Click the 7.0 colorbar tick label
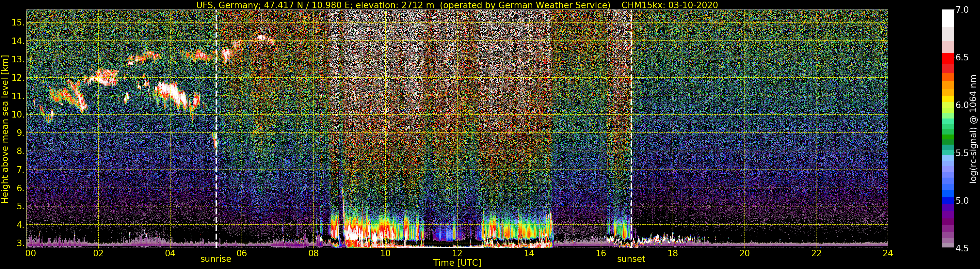Image resolution: width=980 pixels, height=269 pixels. tap(962, 10)
